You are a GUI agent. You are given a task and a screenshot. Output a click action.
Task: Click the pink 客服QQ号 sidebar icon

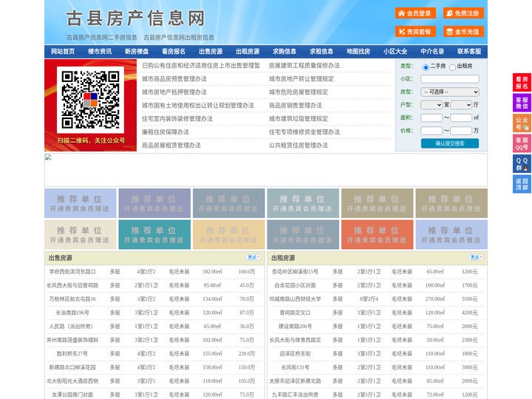(522, 143)
